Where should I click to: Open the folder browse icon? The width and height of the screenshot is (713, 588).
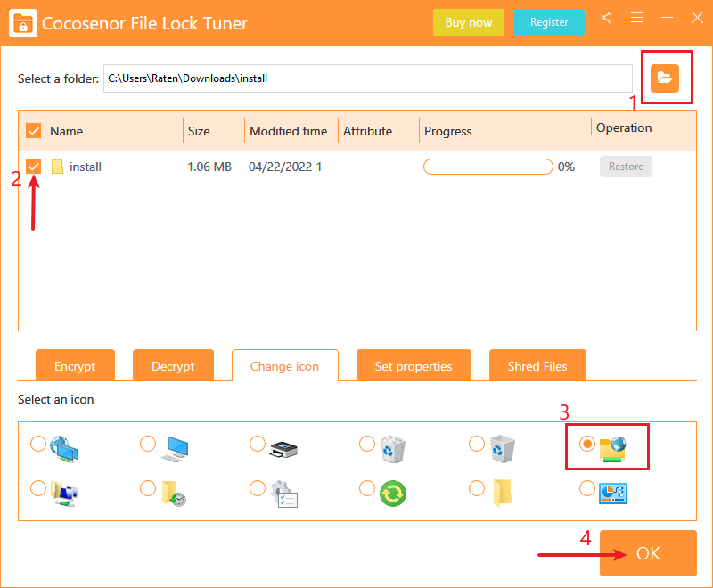[664, 78]
